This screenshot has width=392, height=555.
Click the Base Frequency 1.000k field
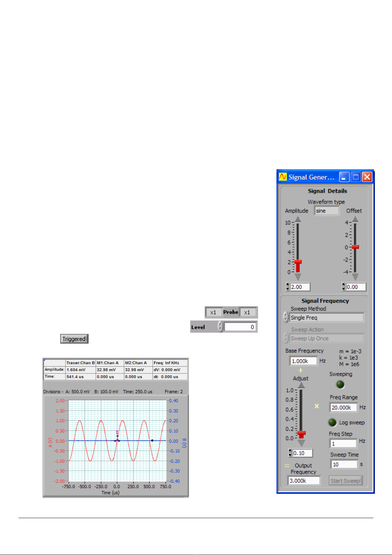pyautogui.click(x=303, y=361)
